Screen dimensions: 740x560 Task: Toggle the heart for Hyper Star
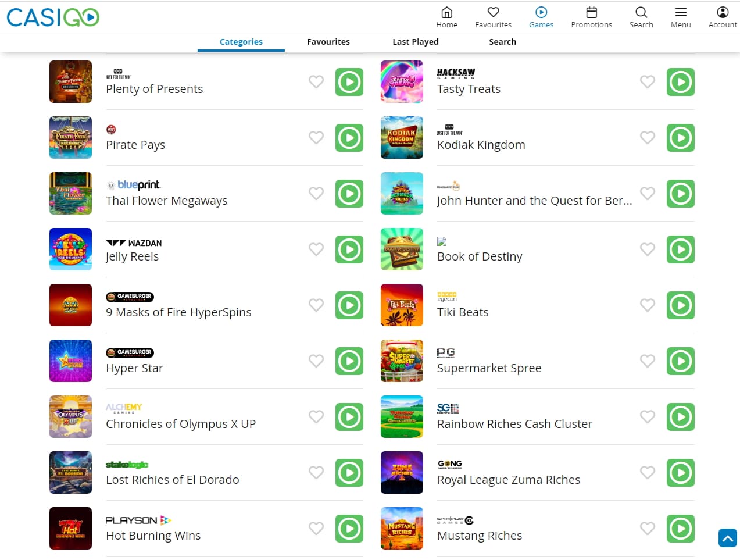point(316,361)
